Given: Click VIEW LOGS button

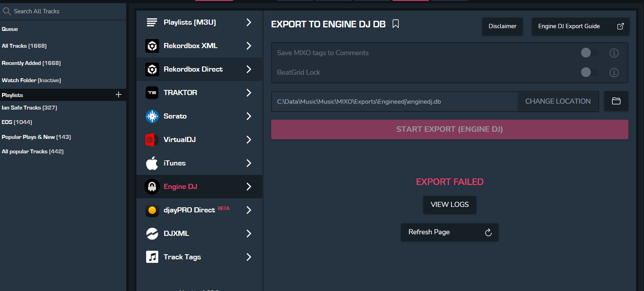Looking at the screenshot, I should pyautogui.click(x=449, y=205).
